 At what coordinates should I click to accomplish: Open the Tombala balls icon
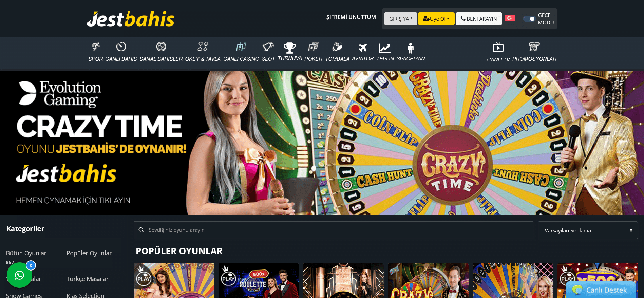(x=337, y=46)
